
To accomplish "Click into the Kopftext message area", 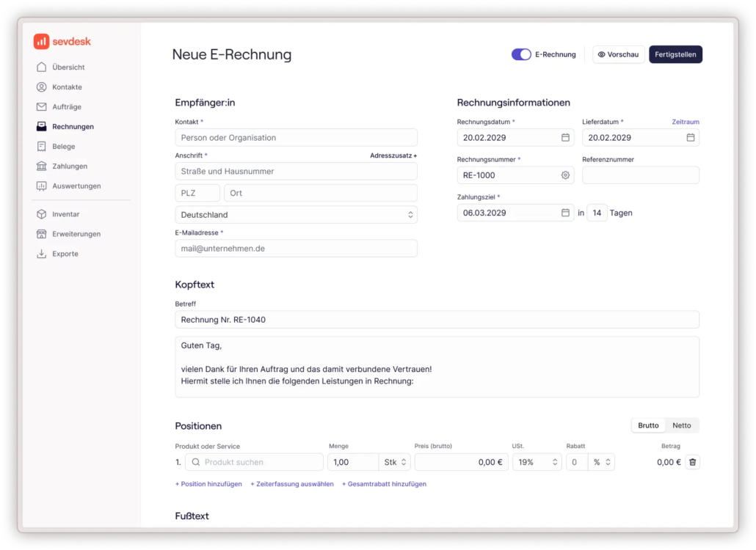I will click(437, 367).
